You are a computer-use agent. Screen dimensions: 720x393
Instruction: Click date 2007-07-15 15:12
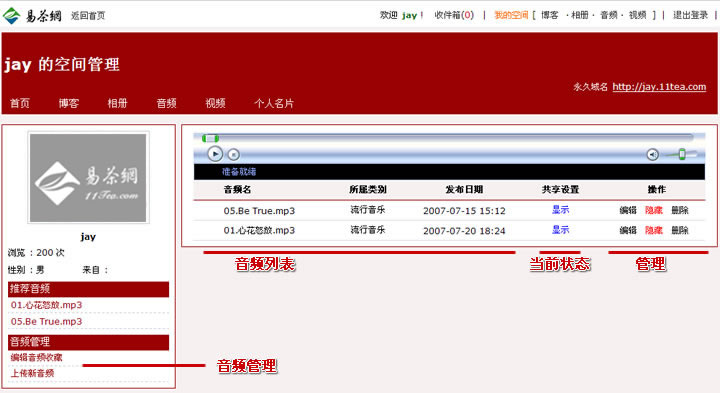(x=464, y=211)
